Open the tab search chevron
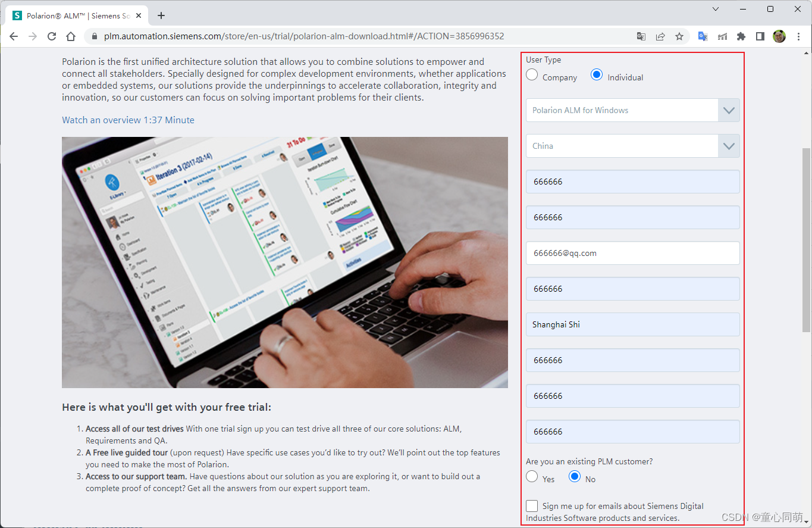 pos(716,9)
